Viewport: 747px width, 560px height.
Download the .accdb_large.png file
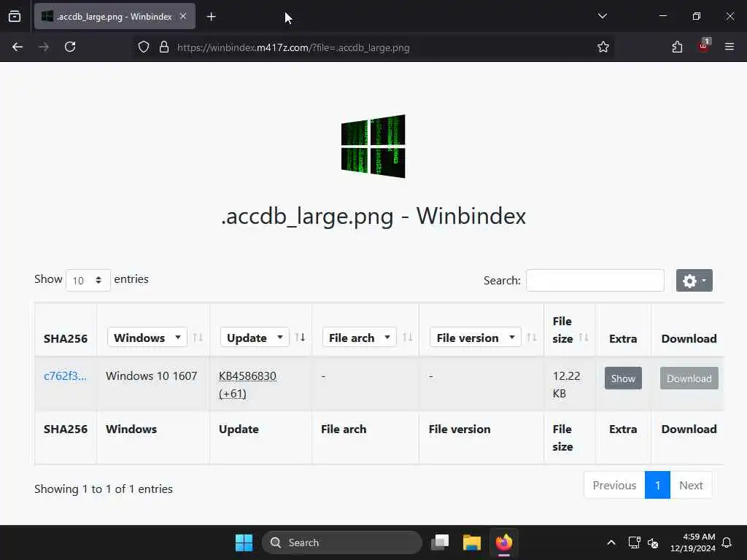(x=689, y=378)
